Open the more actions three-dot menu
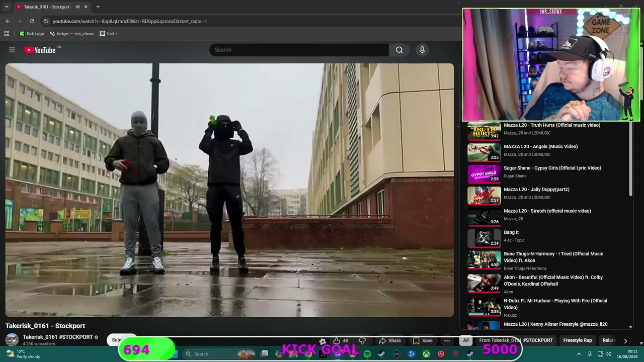 pos(447,340)
